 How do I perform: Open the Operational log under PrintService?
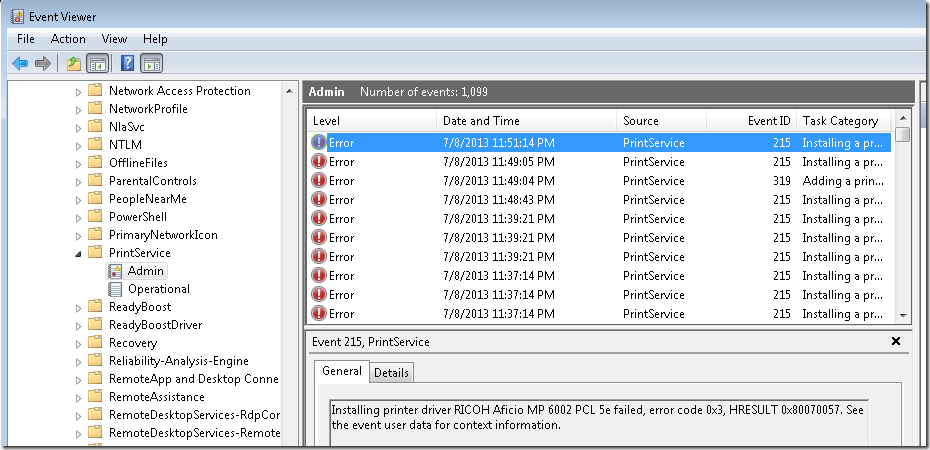(x=158, y=289)
